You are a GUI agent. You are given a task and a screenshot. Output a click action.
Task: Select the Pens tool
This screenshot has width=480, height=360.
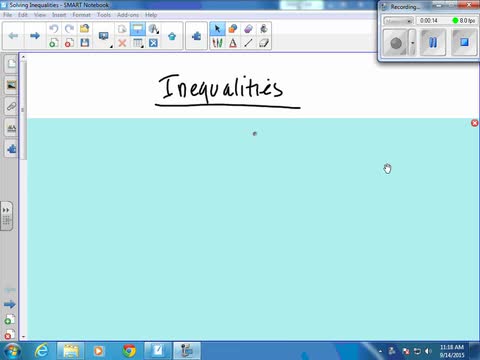click(x=217, y=43)
